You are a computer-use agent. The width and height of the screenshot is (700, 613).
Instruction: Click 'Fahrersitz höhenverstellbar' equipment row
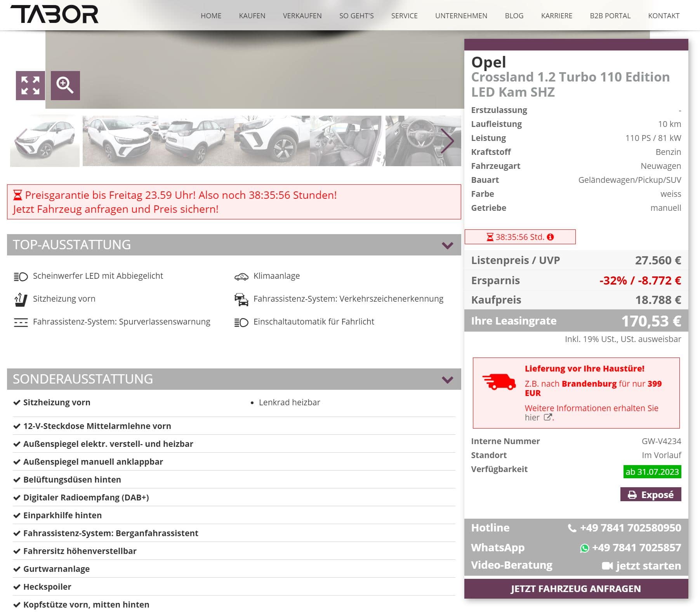pos(234,551)
